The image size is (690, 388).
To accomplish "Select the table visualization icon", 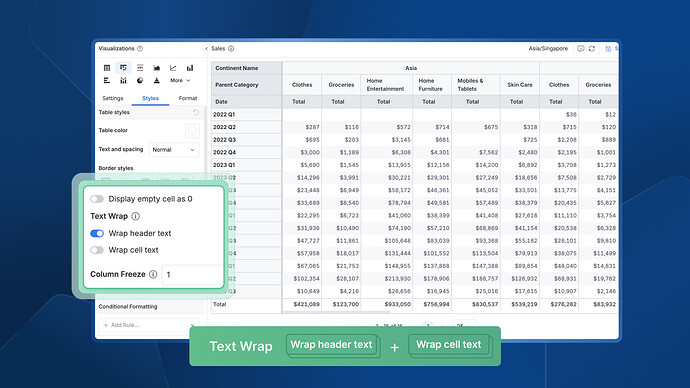I will (107, 68).
